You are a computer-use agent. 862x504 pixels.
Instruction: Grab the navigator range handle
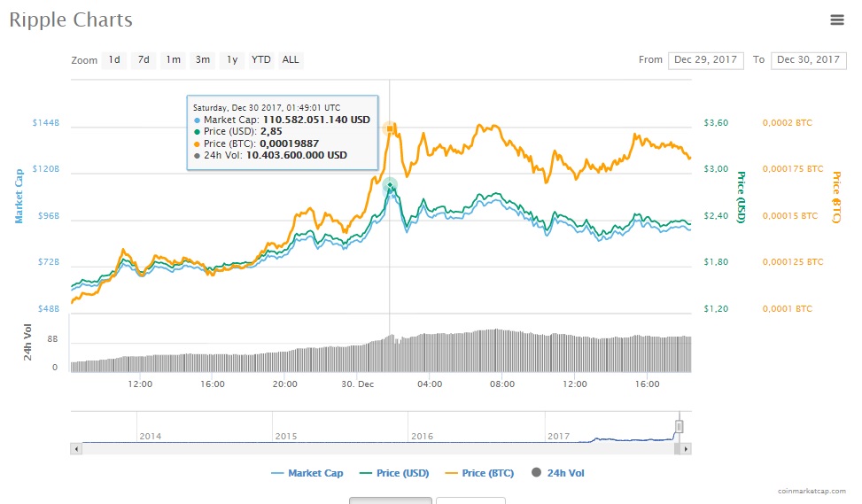tap(680, 427)
